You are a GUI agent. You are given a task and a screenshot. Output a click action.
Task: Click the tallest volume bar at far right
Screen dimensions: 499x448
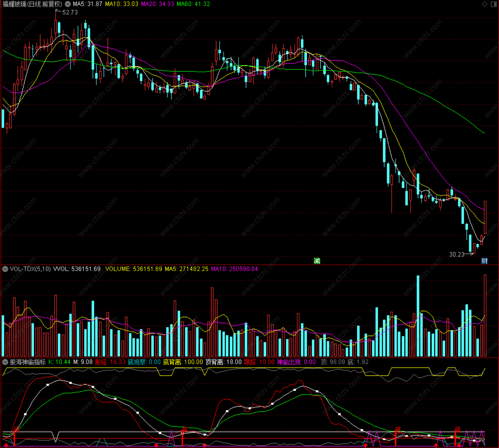click(485, 315)
